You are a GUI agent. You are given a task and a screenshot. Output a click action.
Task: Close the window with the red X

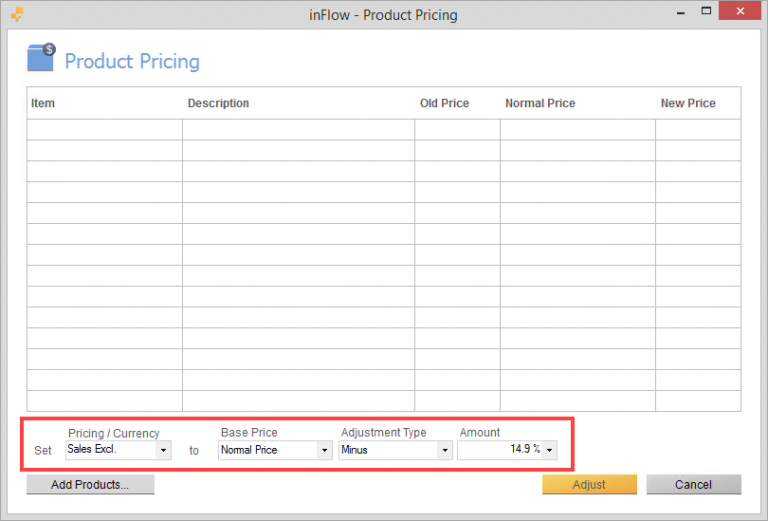pyautogui.click(x=740, y=13)
